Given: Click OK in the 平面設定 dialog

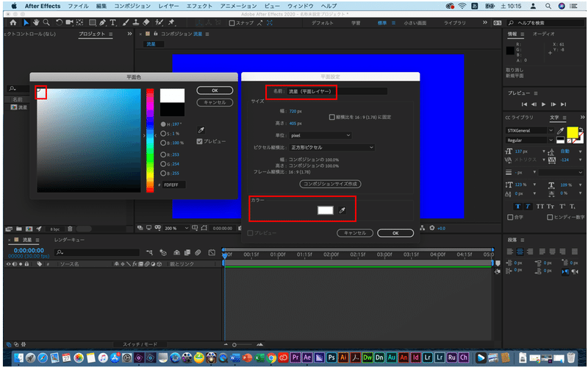Looking at the screenshot, I should [x=395, y=233].
